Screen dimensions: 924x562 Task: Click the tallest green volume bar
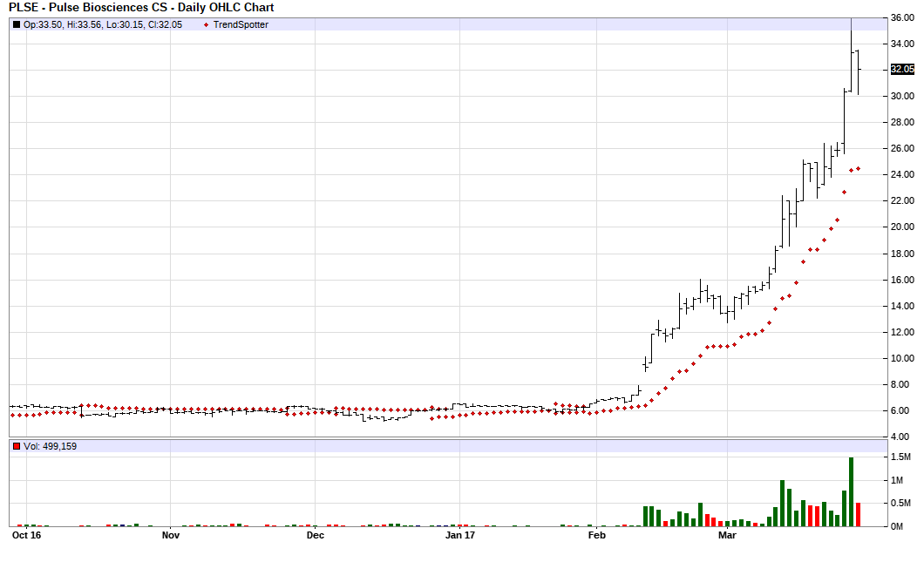click(851, 492)
